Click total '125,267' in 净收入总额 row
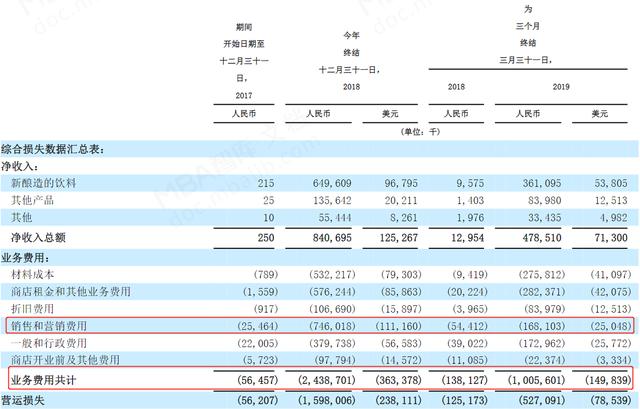640x409 pixels. 399,238
